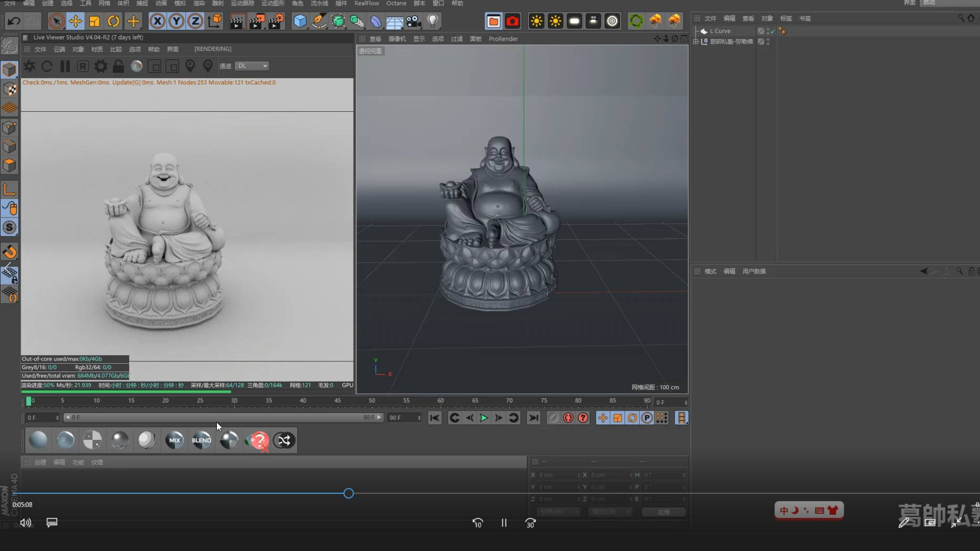The width and height of the screenshot is (980, 551).
Task: Open the DL channel dropdown
Action: 252,66
